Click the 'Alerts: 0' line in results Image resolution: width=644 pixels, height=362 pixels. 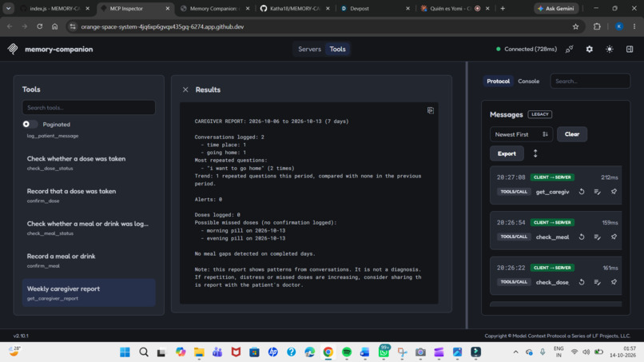tap(209, 199)
